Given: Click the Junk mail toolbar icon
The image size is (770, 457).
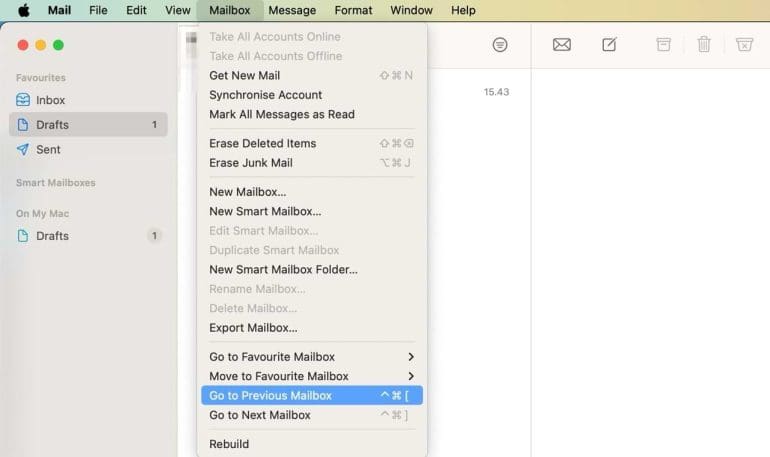Looking at the screenshot, I should click(744, 45).
